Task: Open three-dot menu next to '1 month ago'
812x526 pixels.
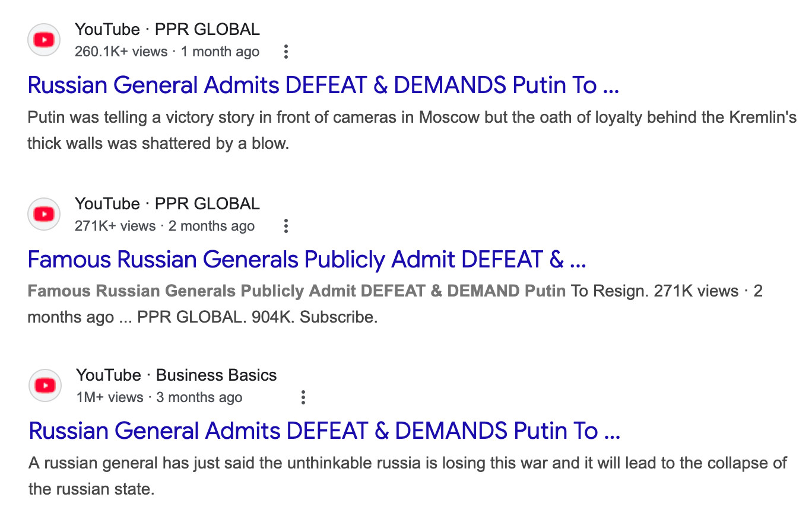Action: (x=286, y=52)
